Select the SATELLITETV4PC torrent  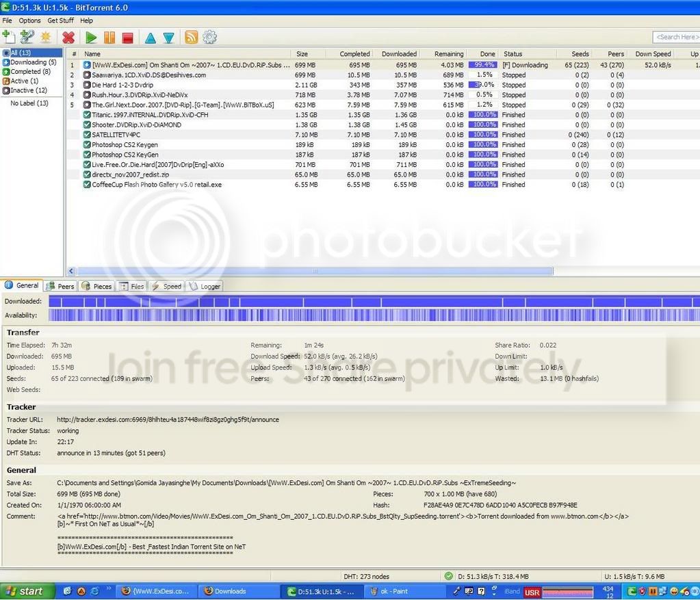383,135
